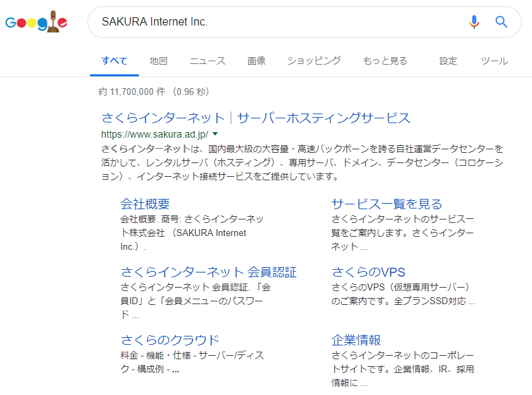This screenshot has height=395, width=532.
Task: Click the コーポレートサイトです description text
Action: click(x=403, y=369)
